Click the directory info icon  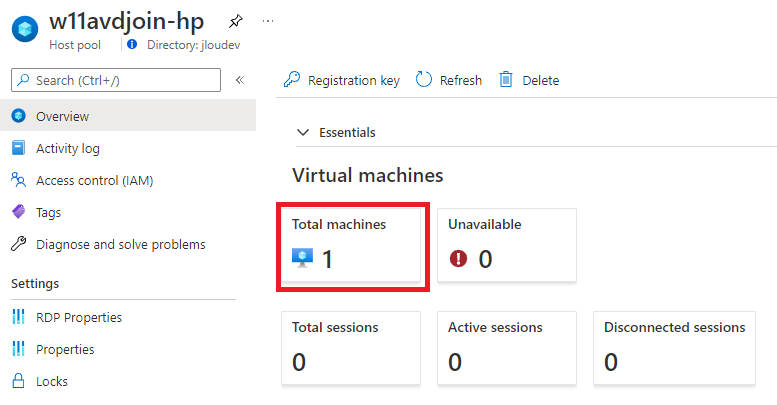tap(132, 44)
